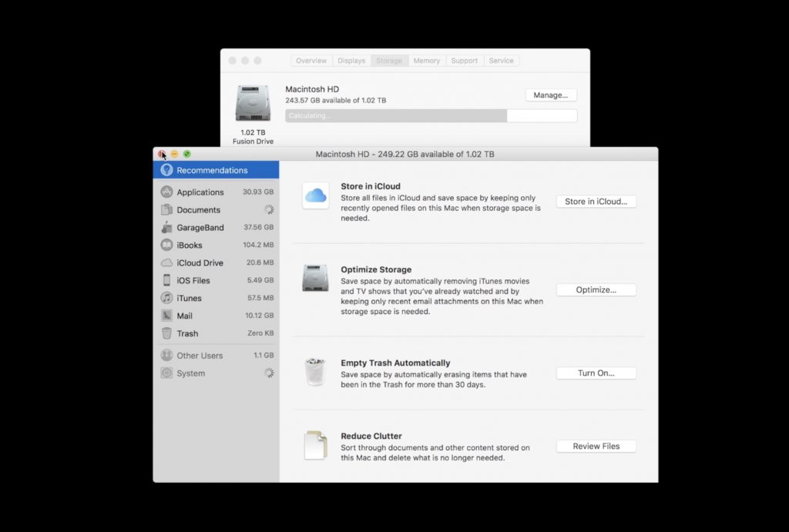The width and height of the screenshot is (789, 532).
Task: Click the 30.93 GB Applications size value
Action: coord(258,192)
